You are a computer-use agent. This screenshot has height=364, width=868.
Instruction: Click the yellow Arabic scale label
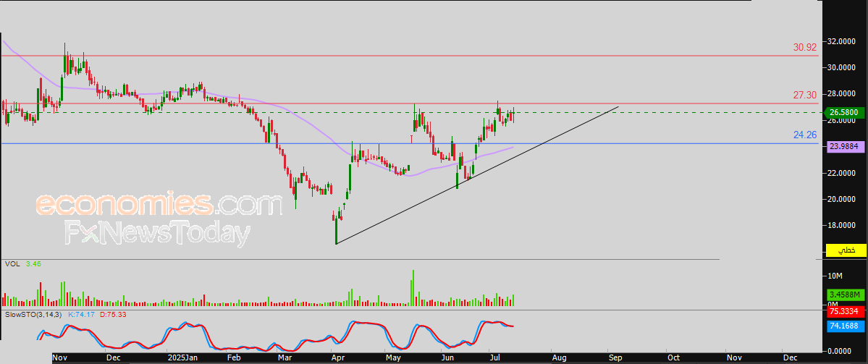pyautogui.click(x=846, y=250)
